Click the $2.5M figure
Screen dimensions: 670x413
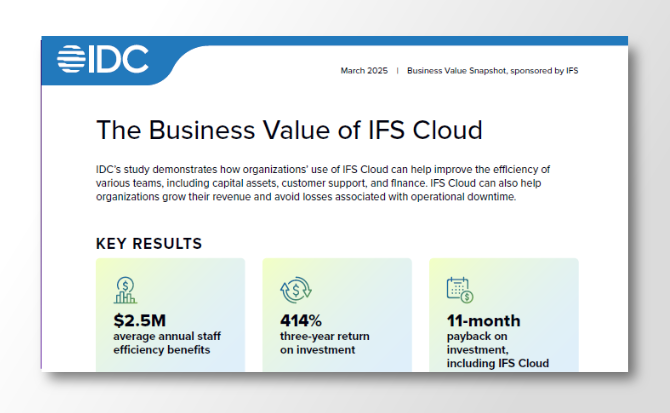coord(140,321)
